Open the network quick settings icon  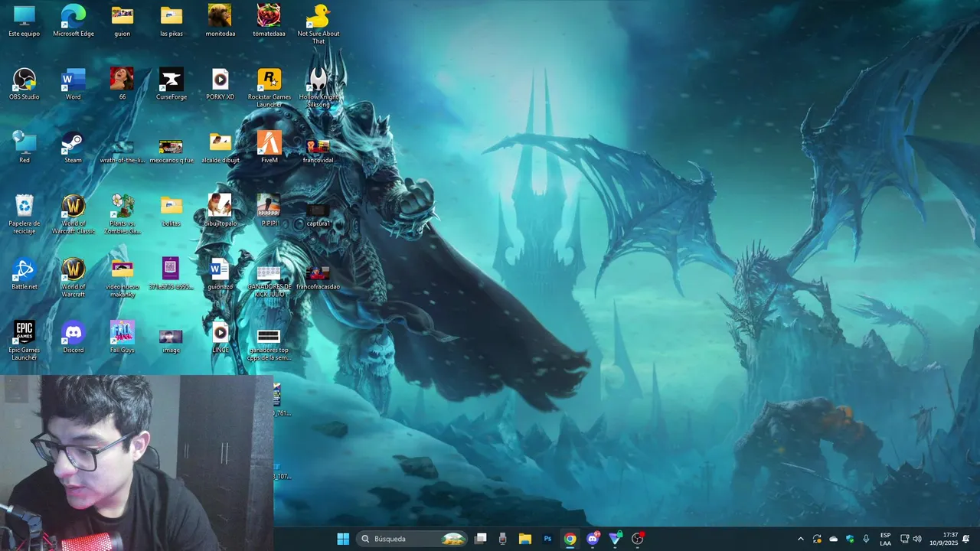click(904, 539)
